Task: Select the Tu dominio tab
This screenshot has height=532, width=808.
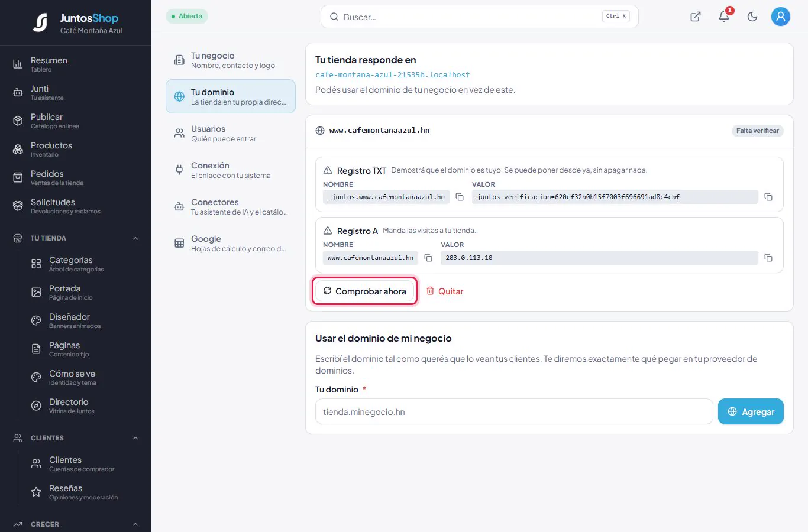Action: pos(231,96)
